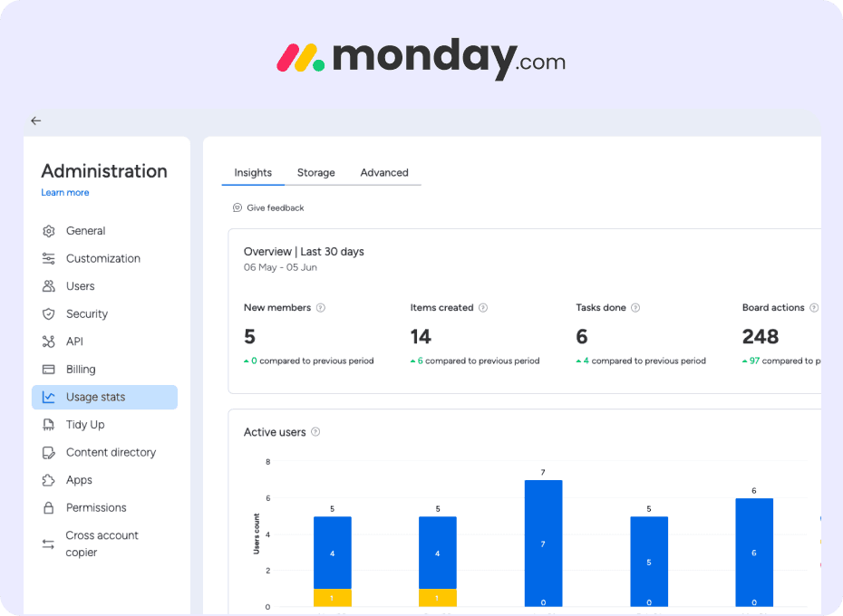Open Tasks done help tooltip icon
The image size is (843, 616).
click(635, 308)
